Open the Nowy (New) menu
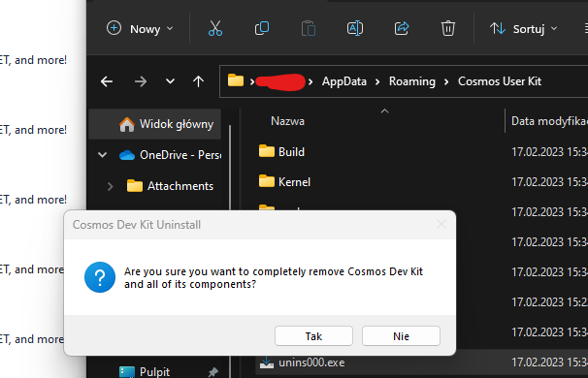588x378 pixels. (x=140, y=29)
